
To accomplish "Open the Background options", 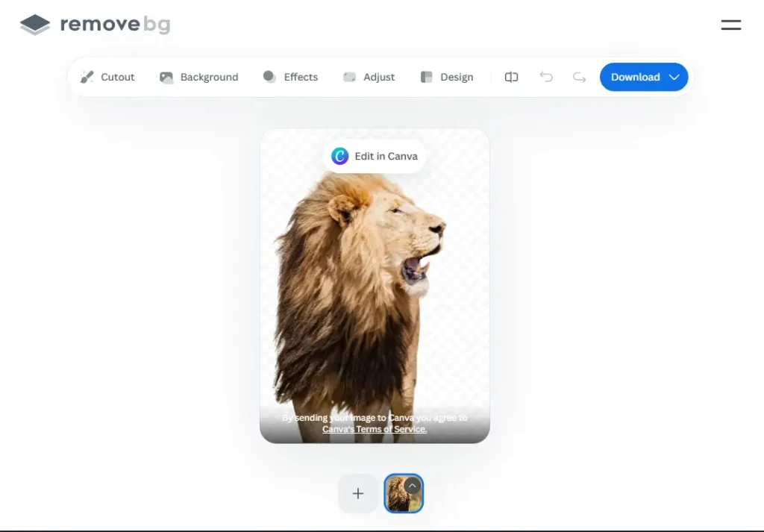I will [x=198, y=77].
